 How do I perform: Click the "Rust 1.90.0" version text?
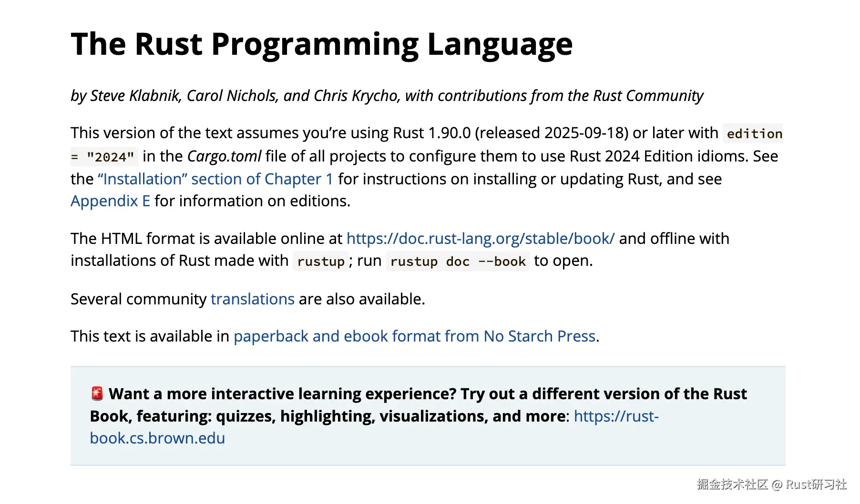coord(432,133)
